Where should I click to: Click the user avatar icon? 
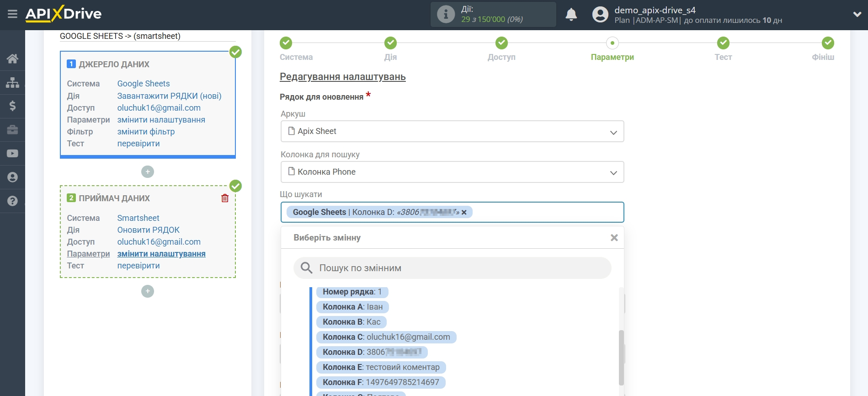(600, 15)
